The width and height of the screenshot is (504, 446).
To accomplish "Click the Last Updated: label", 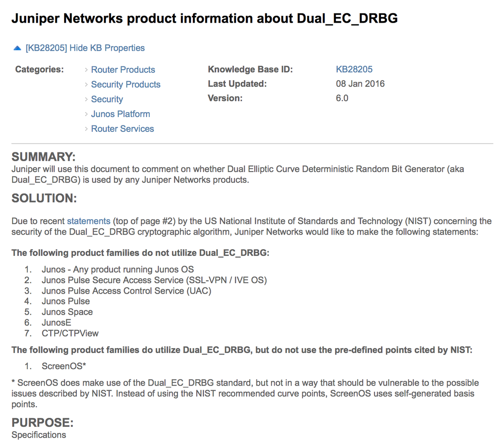I will (237, 84).
